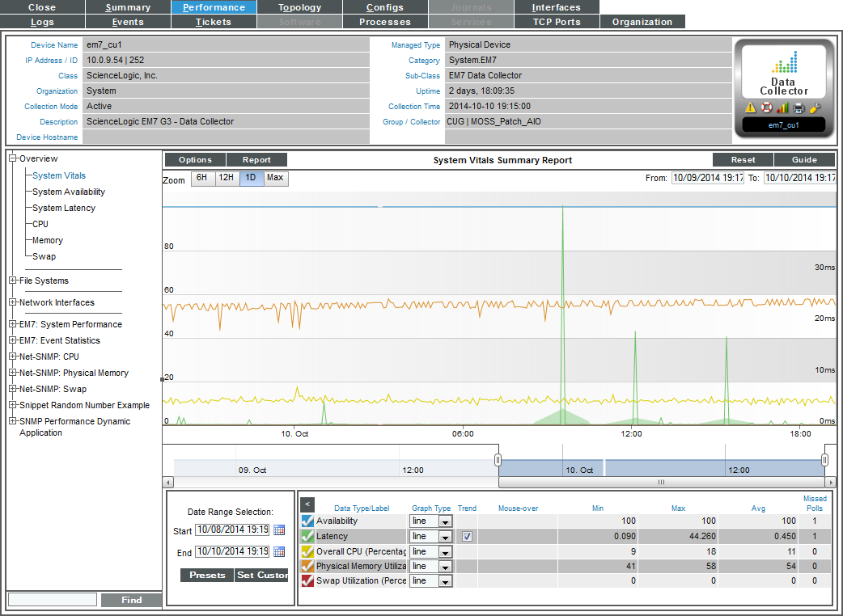
Task: Open Graph Type dropdown for Latency
Action: [x=431, y=536]
